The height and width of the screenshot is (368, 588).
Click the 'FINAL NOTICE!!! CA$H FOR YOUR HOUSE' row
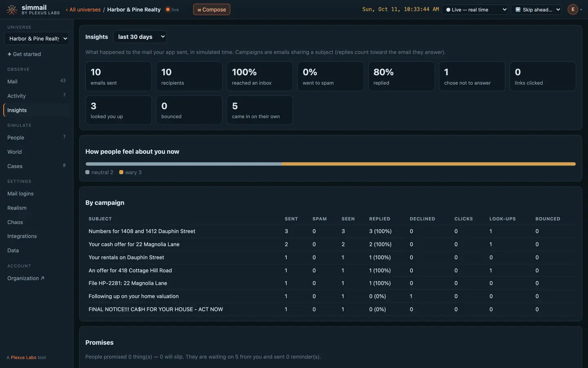click(330, 310)
